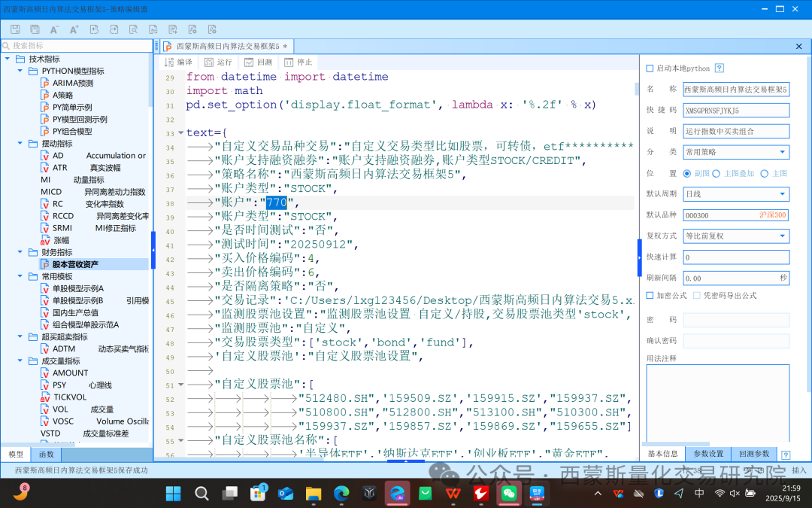Show hidden system tray icons
The width and height of the screenshot is (812, 508).
598,493
